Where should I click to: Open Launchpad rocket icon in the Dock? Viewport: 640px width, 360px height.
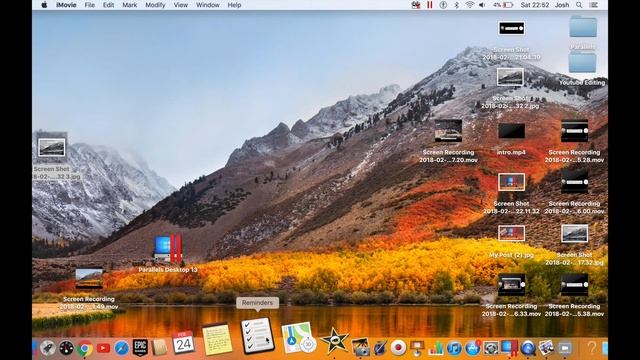tap(48, 348)
